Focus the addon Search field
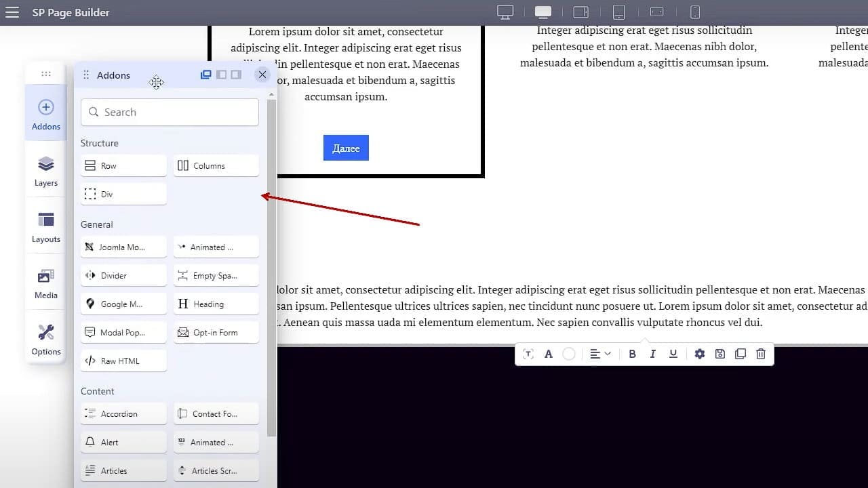Image resolution: width=868 pixels, height=488 pixels. click(x=170, y=112)
